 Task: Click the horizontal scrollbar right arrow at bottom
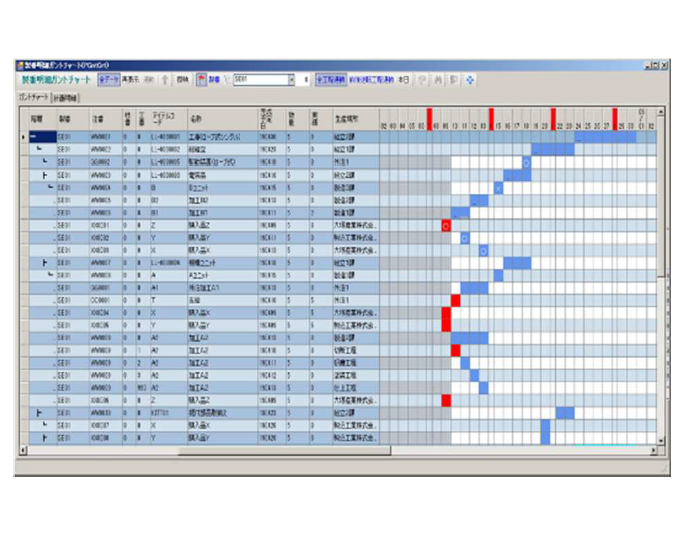pyautogui.click(x=654, y=451)
